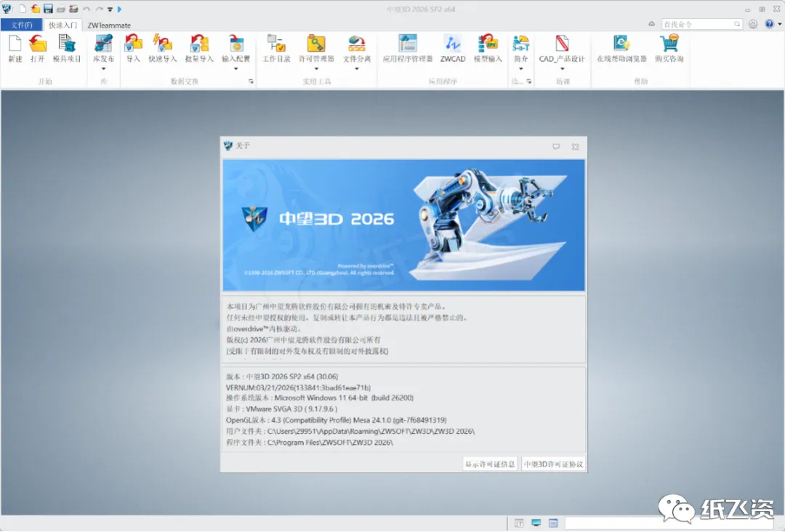Expand the 文件分离 dropdown arrow
Image resolution: width=785 pixels, height=532 pixels.
pos(357,68)
